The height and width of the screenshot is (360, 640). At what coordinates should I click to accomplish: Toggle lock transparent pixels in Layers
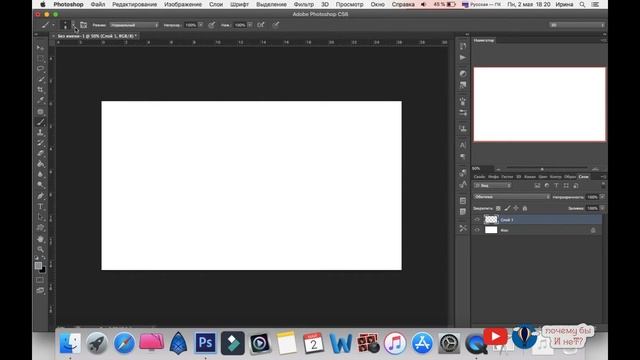tap(498, 208)
